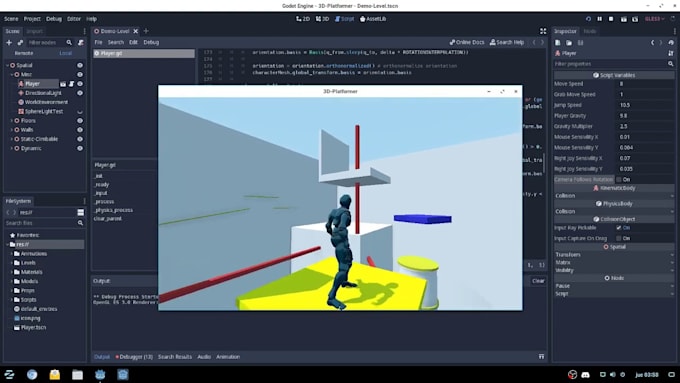Click the play custom scene button
Image resolution: width=680 pixels, height=383 pixels.
(635, 19)
